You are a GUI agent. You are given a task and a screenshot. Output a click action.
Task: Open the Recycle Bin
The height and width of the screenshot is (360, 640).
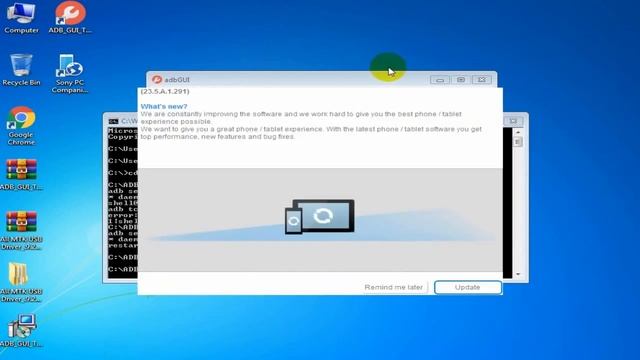(x=21, y=69)
